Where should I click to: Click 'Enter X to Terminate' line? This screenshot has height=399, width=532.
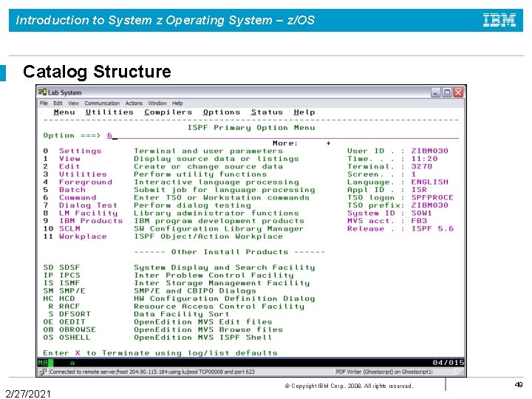click(x=160, y=353)
